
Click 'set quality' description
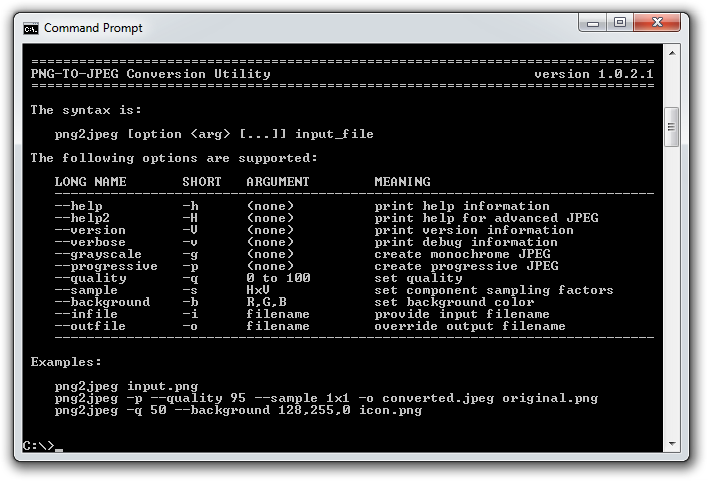click(419, 278)
